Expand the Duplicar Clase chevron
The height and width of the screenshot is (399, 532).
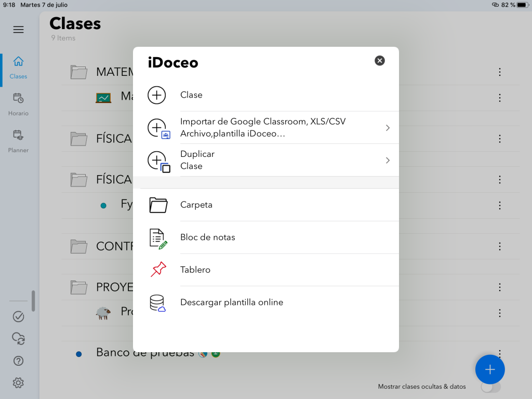pos(388,161)
